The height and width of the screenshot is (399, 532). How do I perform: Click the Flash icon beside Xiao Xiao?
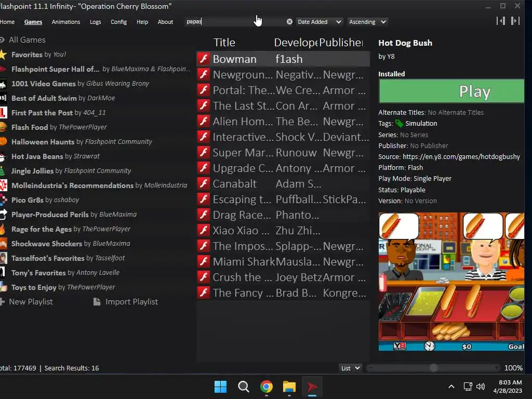pyautogui.click(x=204, y=230)
